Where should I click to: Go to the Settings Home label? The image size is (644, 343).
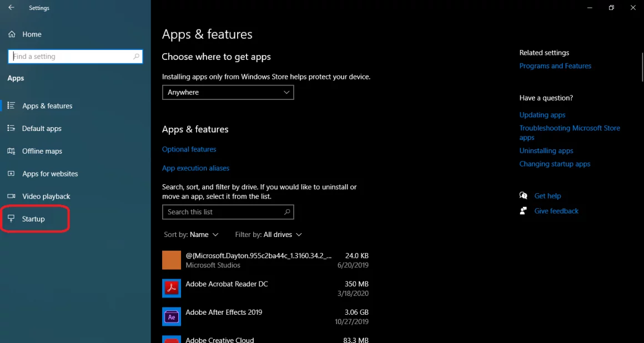[32, 34]
